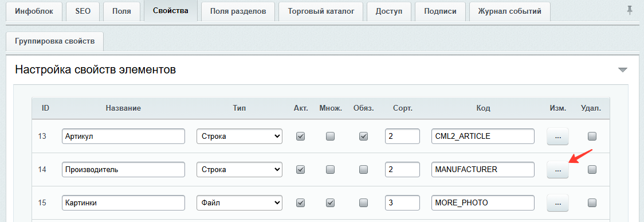Click sort field with value 3

pos(402,202)
